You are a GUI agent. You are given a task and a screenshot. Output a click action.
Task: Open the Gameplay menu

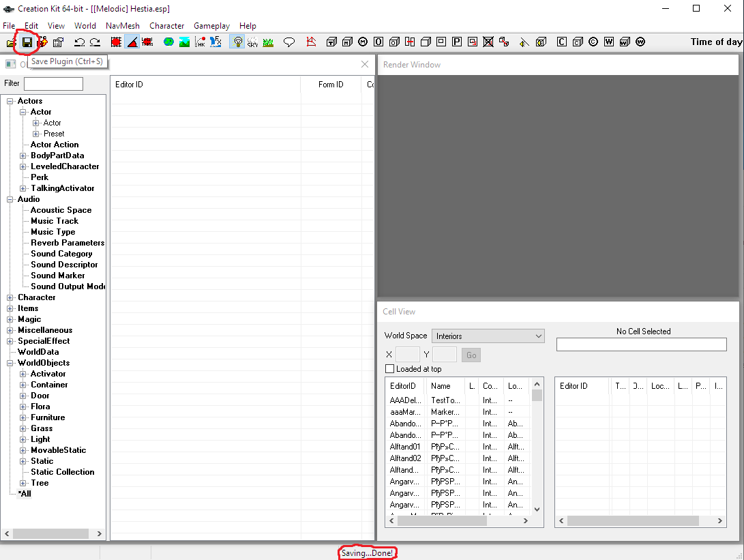click(211, 26)
